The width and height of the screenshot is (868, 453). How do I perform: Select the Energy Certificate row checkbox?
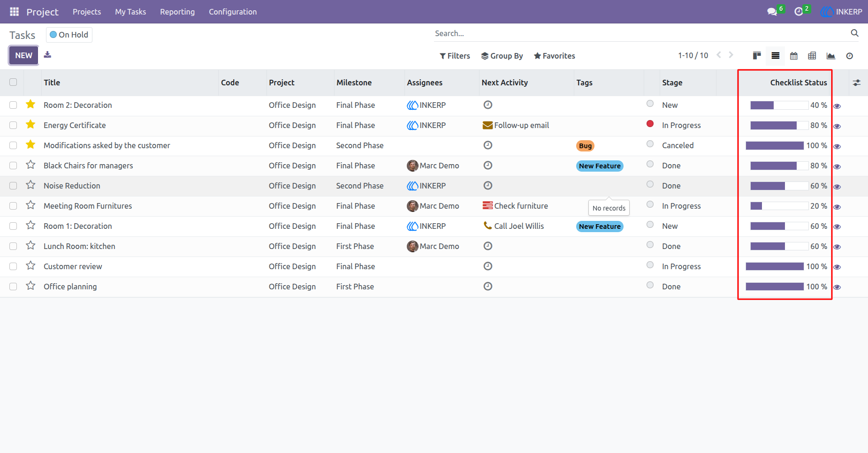coord(13,125)
